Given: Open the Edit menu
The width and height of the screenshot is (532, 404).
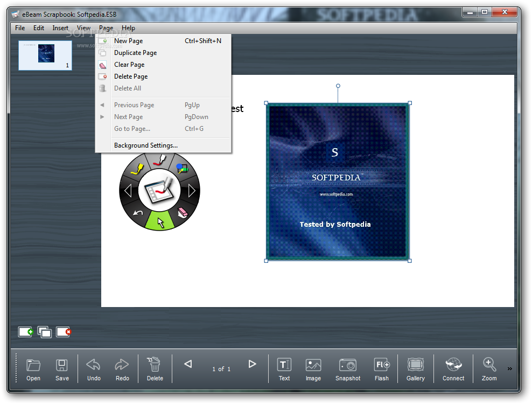Looking at the screenshot, I should [39, 28].
